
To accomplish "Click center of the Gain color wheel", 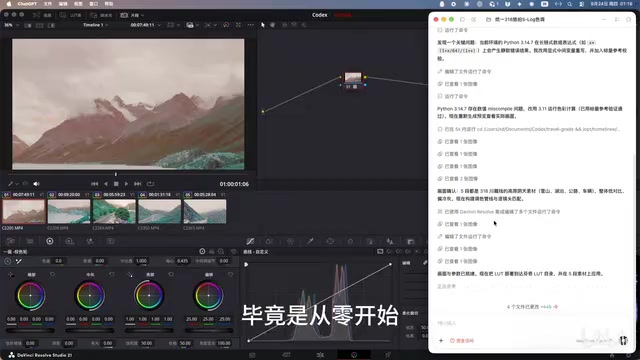I will [x=149, y=295].
